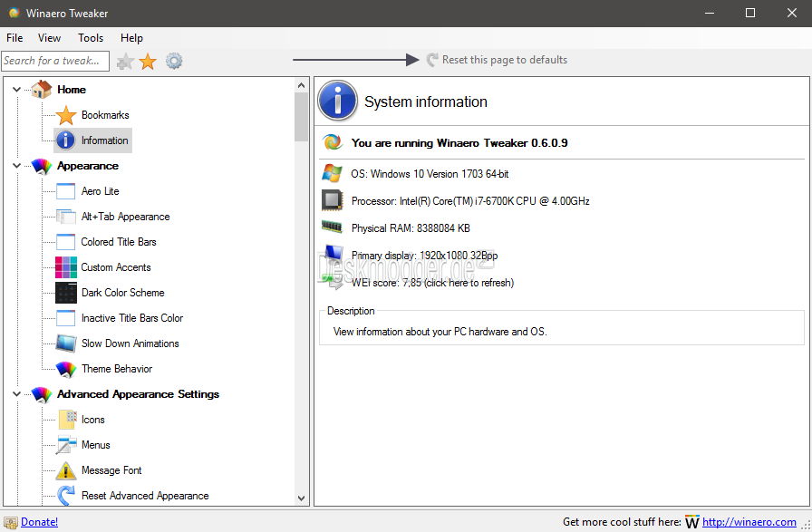
Task: Open the Tools menu
Action: pyautogui.click(x=91, y=38)
